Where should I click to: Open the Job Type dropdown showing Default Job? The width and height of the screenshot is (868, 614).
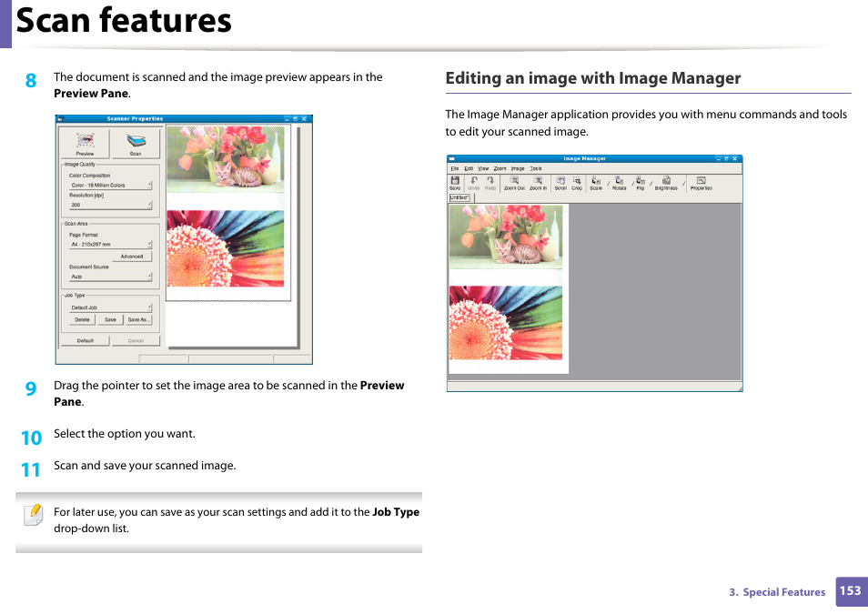pyautogui.click(x=111, y=307)
